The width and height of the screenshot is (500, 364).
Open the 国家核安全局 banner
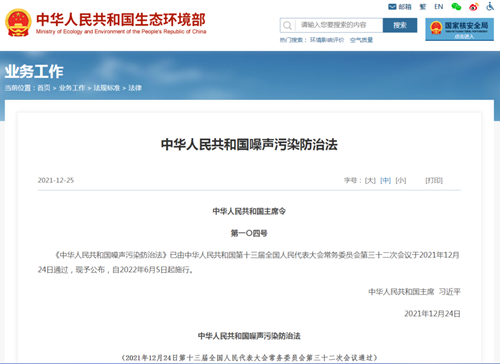(x=459, y=29)
